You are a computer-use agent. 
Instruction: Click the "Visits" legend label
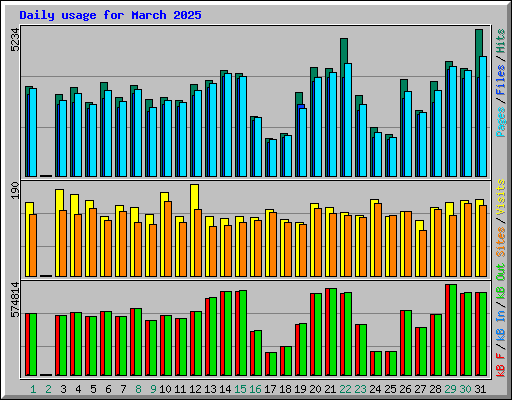click(x=501, y=198)
